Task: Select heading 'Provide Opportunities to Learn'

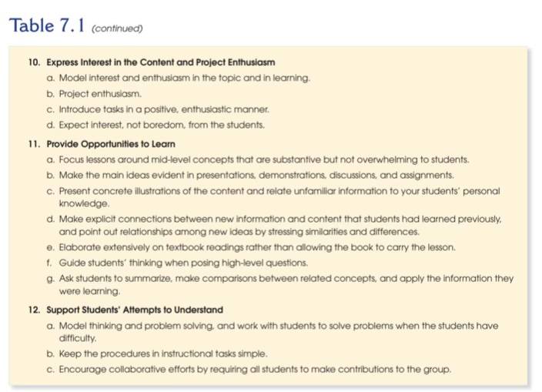Action: pyautogui.click(x=111, y=144)
